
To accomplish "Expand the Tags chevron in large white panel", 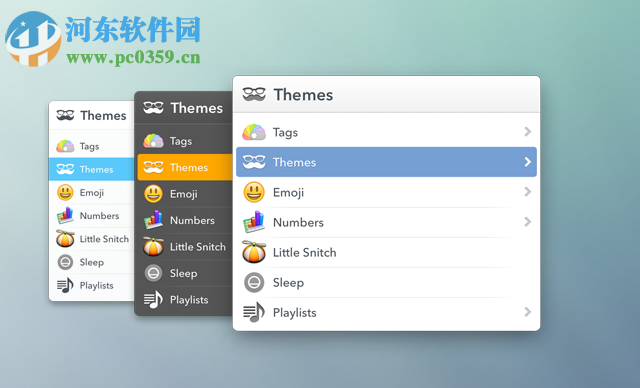I will [527, 131].
